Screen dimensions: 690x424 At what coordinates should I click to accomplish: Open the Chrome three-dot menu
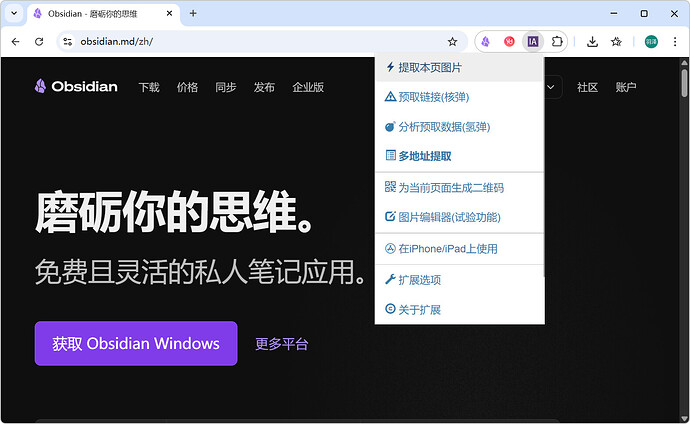676,41
